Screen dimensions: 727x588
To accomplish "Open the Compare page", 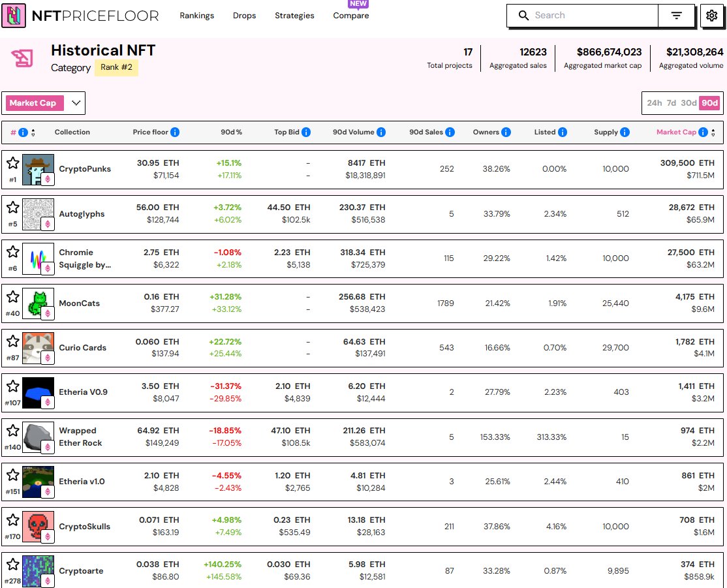I will [x=351, y=15].
